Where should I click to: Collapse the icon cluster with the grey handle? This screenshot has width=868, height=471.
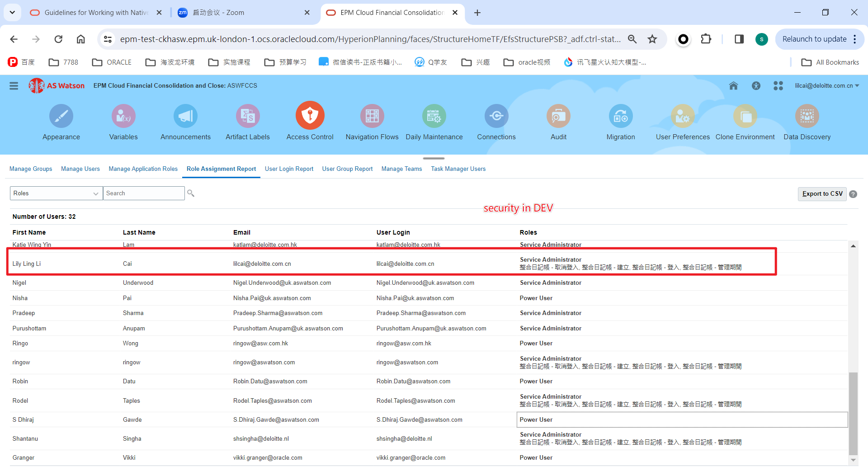point(434,159)
